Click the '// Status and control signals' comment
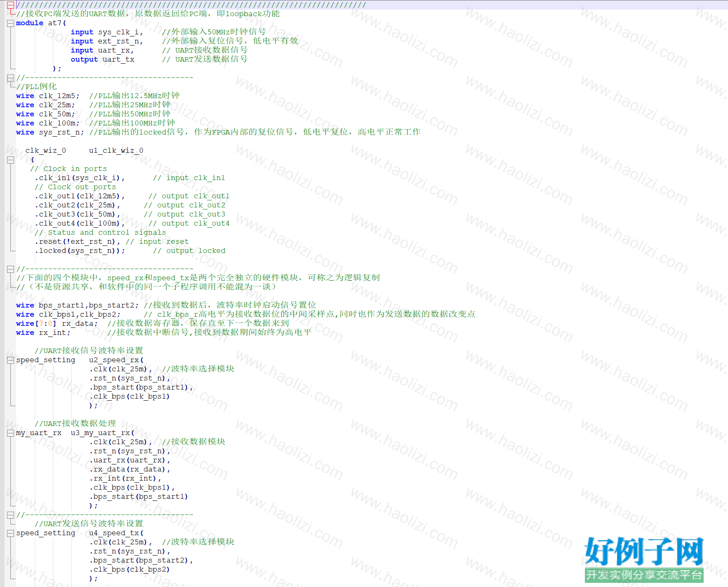Image resolution: width=728 pixels, height=587 pixels. [x=100, y=233]
